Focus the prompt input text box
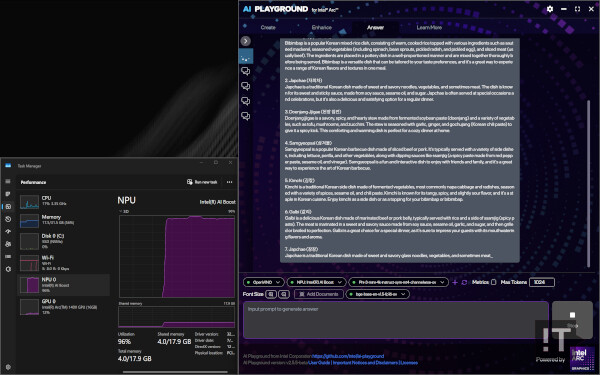Image resolution: width=600 pixels, height=375 pixels. click(x=396, y=320)
